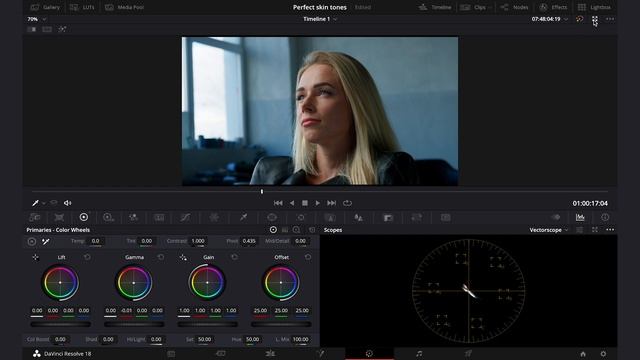The height and width of the screenshot is (360, 640).
Task: Reset the Gain color wheel
Action: pos(234,257)
